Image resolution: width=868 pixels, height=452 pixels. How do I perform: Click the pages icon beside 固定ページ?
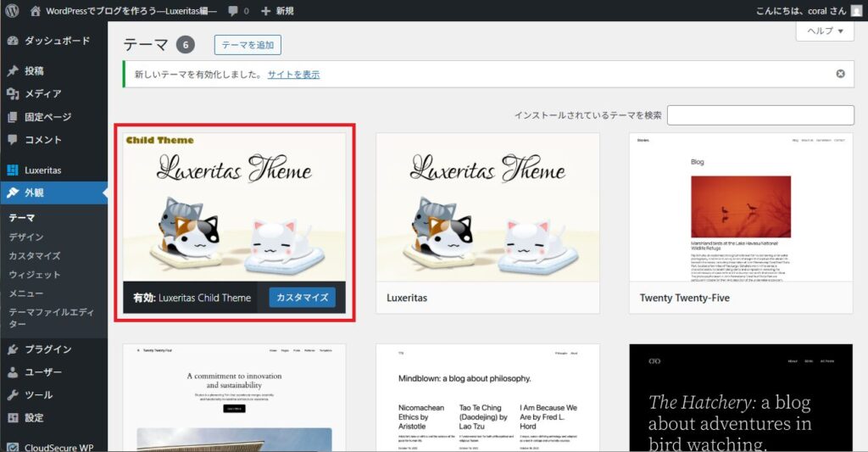tap(13, 117)
